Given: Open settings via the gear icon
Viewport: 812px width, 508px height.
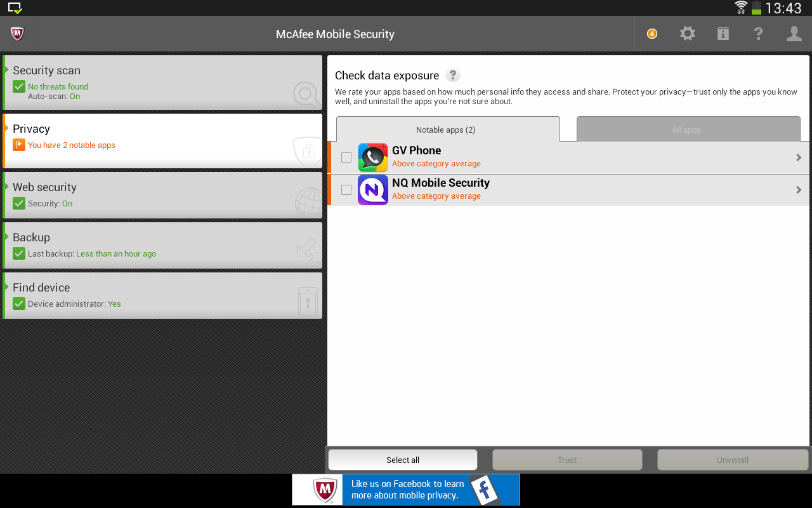Looking at the screenshot, I should 688,34.
